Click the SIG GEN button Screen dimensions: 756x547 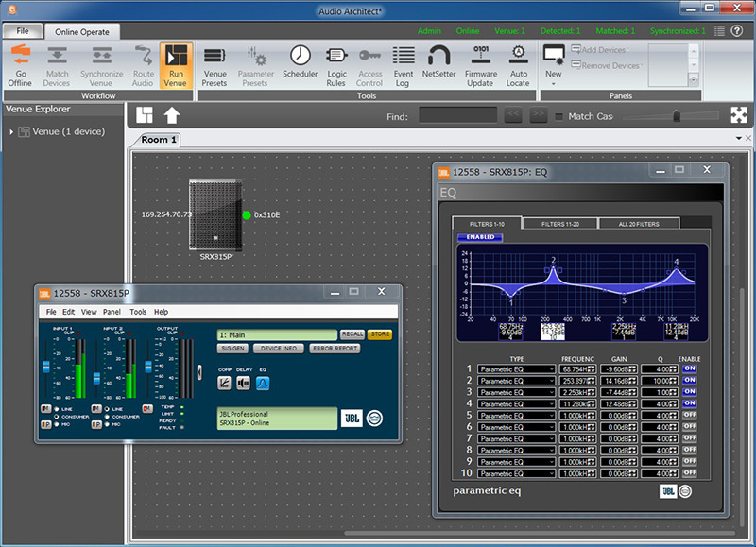tap(233, 348)
